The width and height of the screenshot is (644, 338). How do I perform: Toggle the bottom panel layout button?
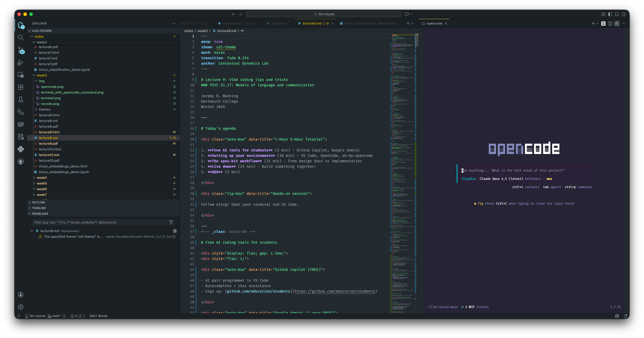tap(617, 14)
